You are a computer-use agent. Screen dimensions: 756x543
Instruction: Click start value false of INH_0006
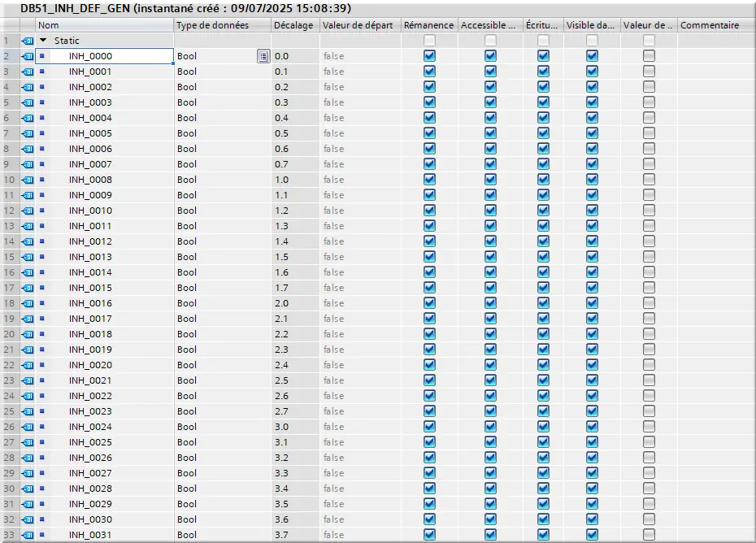click(x=333, y=149)
